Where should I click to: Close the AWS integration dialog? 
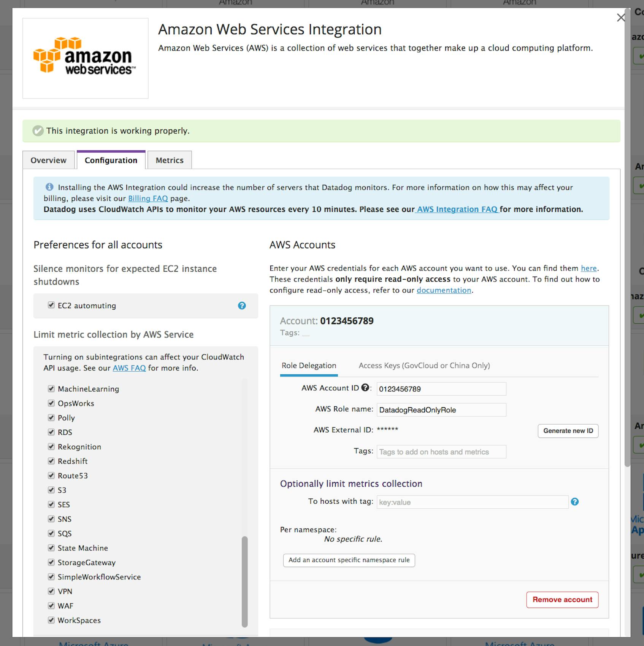621,18
